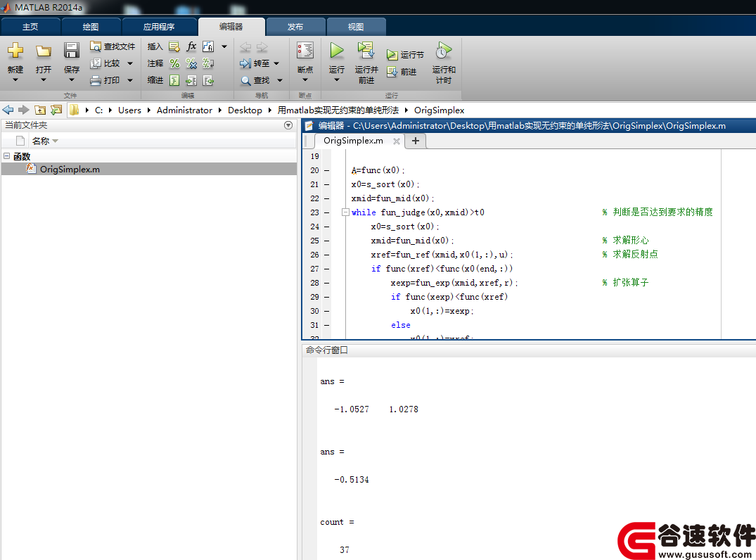Click the 命令行窗口 title bar
This screenshot has height=560, width=756.
click(529, 350)
